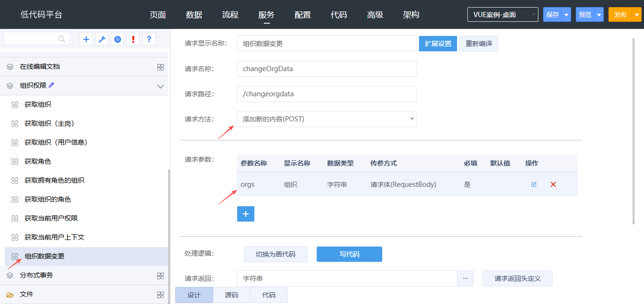The width and height of the screenshot is (644, 304).
Task: Click the red exclamation mark icon
Action: 133,39
